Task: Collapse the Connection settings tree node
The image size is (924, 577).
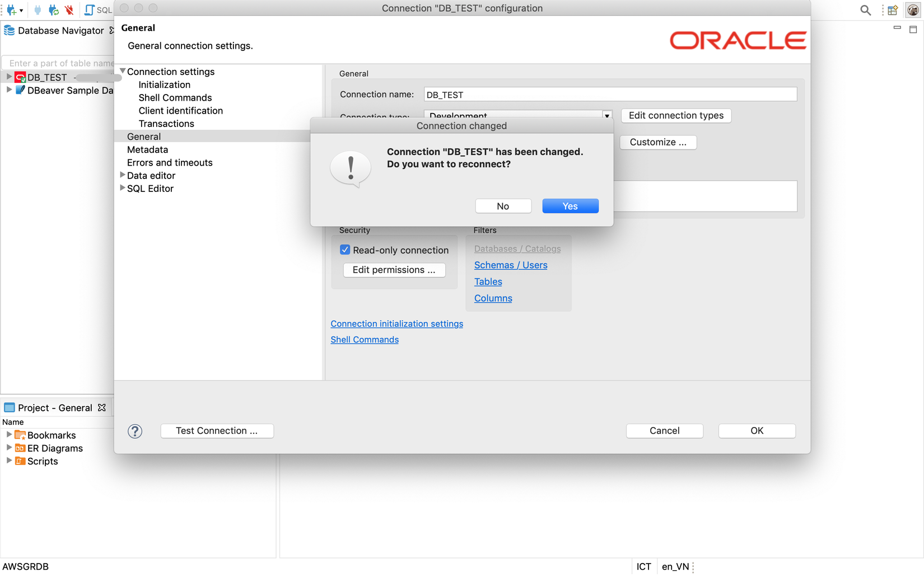Action: tap(123, 71)
